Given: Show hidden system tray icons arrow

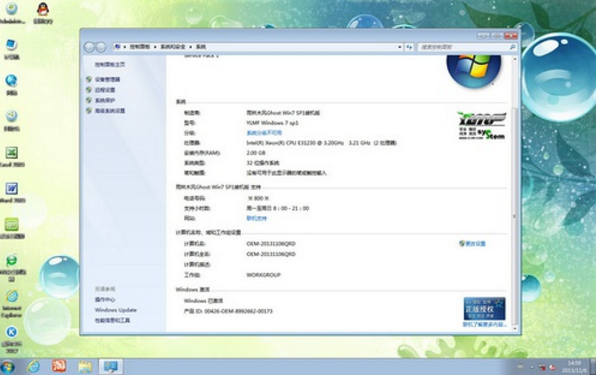Looking at the screenshot, I should pyautogui.click(x=532, y=367).
